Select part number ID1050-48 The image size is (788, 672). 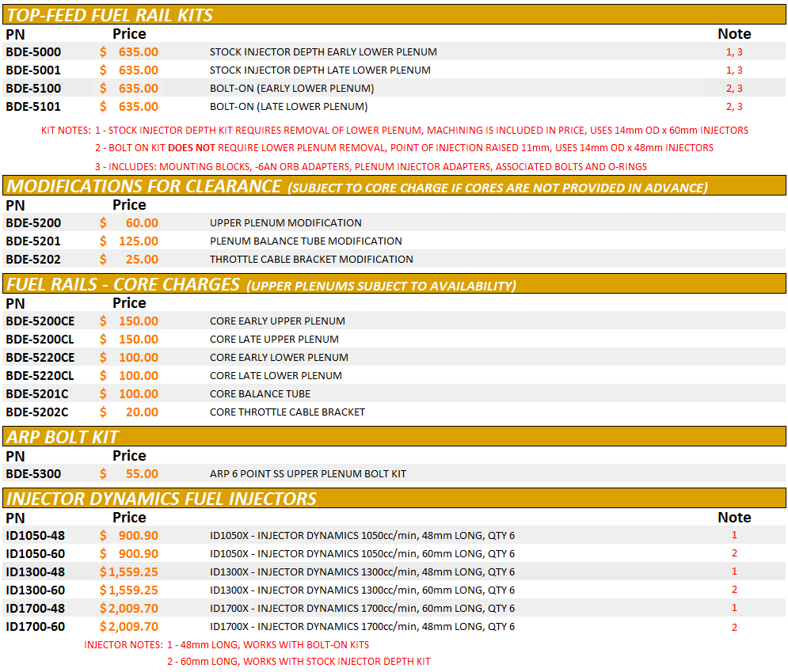click(x=36, y=536)
